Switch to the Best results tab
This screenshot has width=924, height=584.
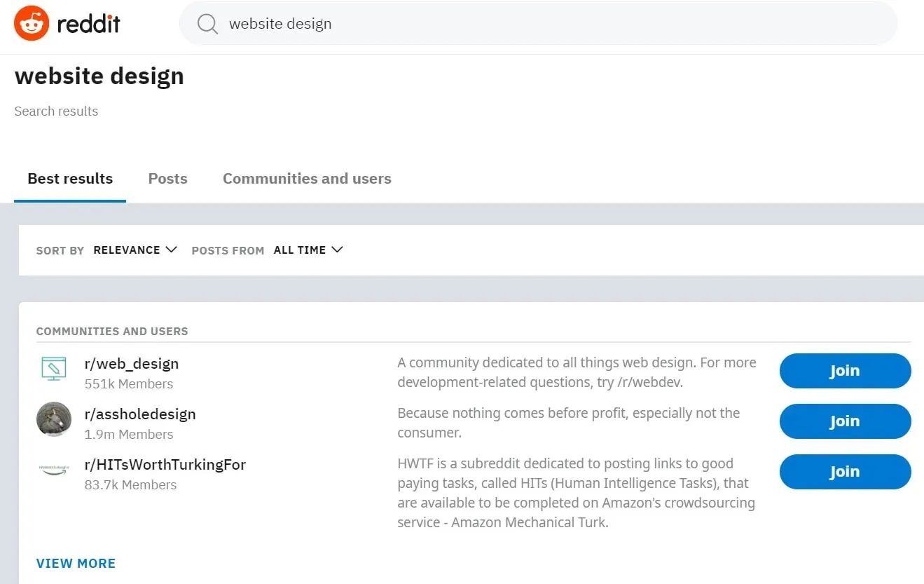coord(70,179)
